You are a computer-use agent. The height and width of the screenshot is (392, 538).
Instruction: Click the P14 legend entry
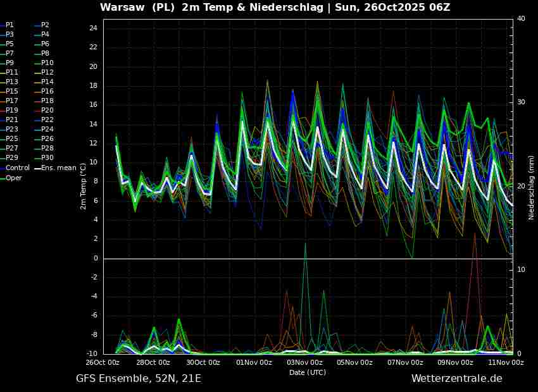click(44, 82)
